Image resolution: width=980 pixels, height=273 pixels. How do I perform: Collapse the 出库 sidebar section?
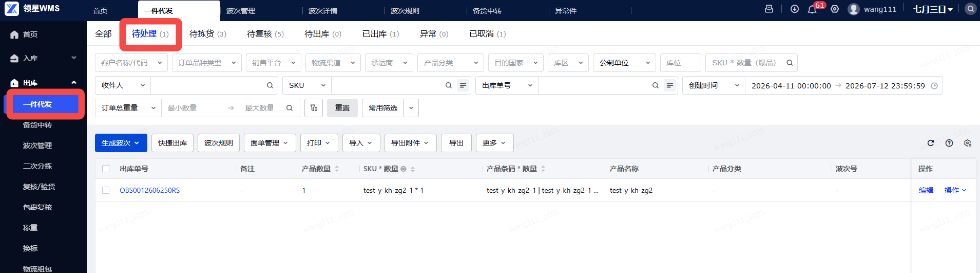(x=74, y=83)
